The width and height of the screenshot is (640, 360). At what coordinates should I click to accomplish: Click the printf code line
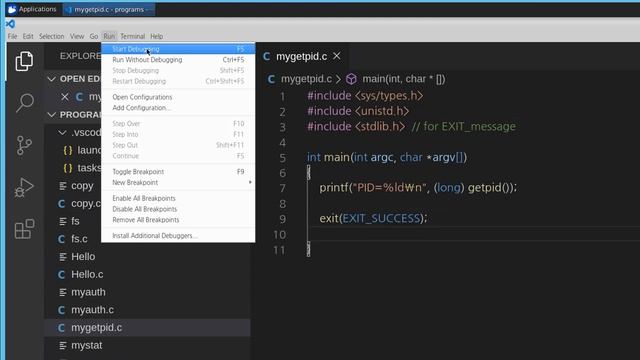[x=418, y=188]
